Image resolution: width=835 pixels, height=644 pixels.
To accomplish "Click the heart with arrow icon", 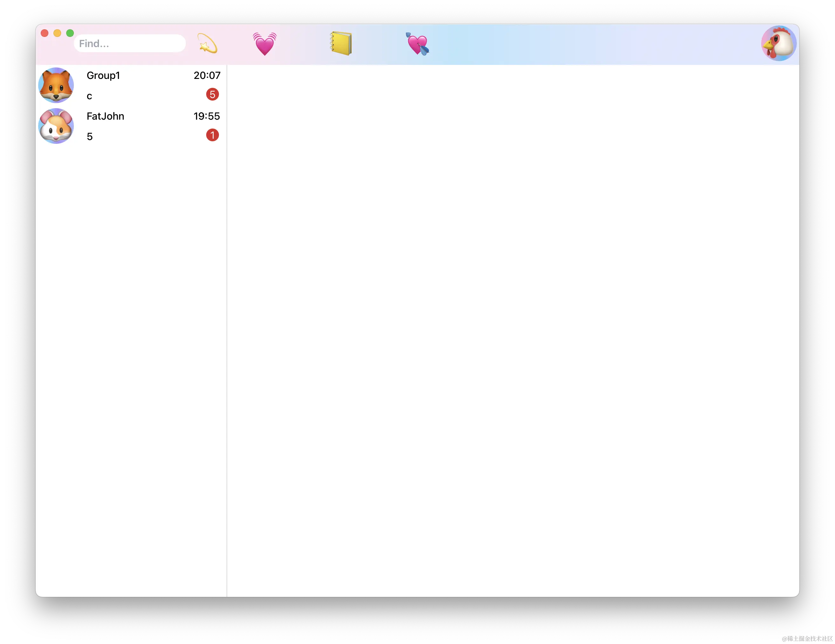I will click(417, 44).
